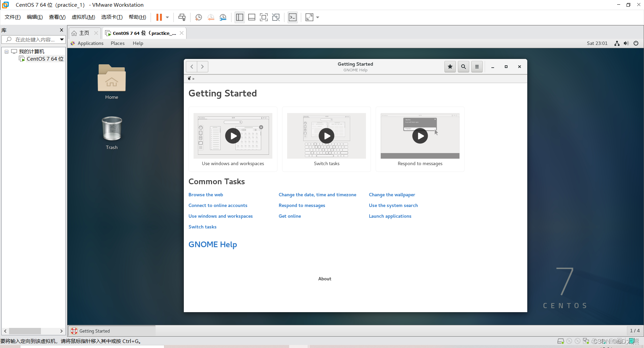Toggle the thumbnail bar view icon
This screenshot has height=348, width=644.
[x=252, y=17]
